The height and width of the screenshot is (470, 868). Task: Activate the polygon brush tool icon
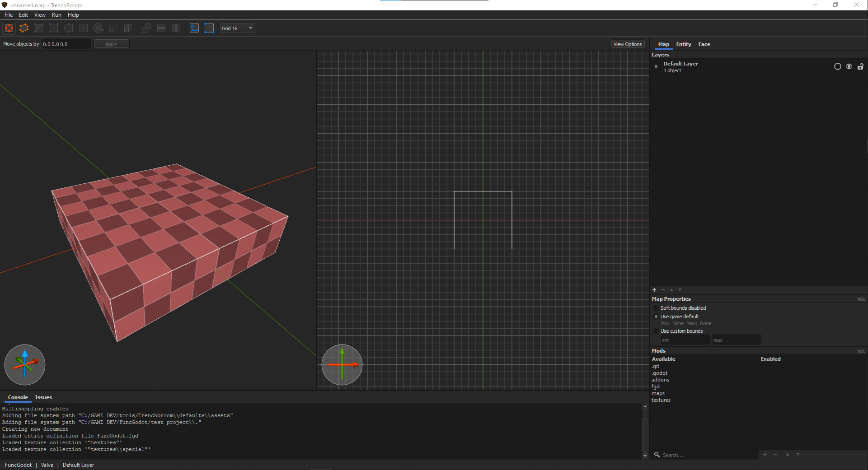click(24, 28)
